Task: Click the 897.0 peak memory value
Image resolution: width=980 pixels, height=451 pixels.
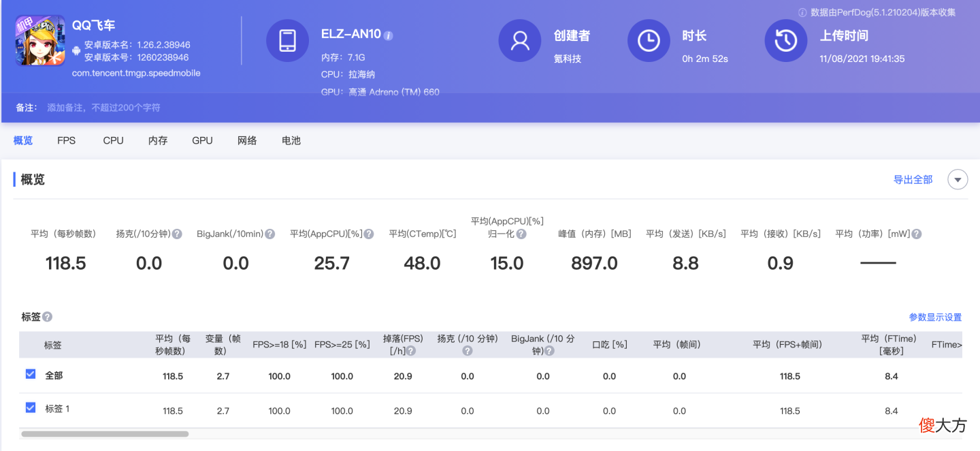Action: point(595,264)
